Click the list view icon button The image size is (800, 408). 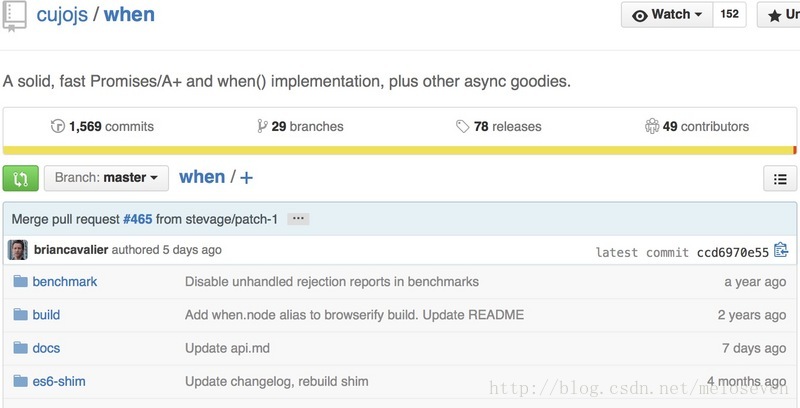click(780, 178)
